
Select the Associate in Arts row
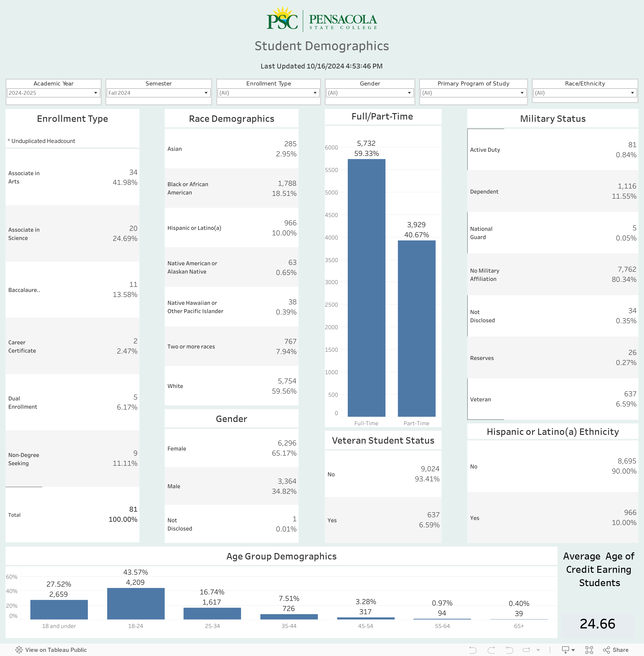click(x=72, y=177)
